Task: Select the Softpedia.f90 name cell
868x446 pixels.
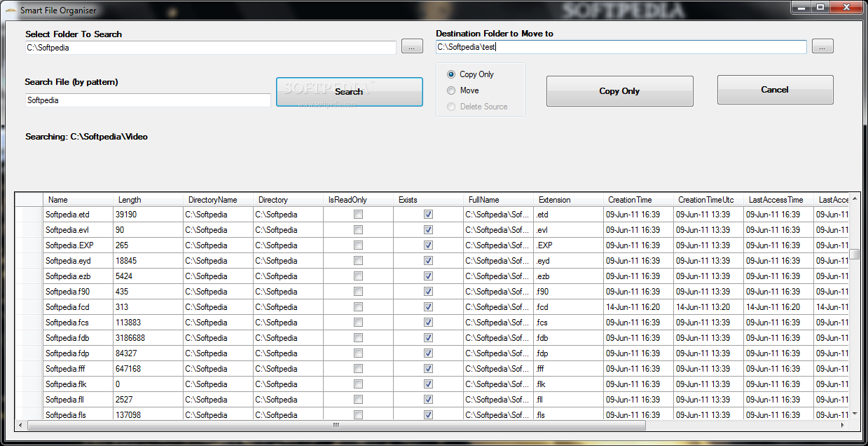Action: point(78,292)
